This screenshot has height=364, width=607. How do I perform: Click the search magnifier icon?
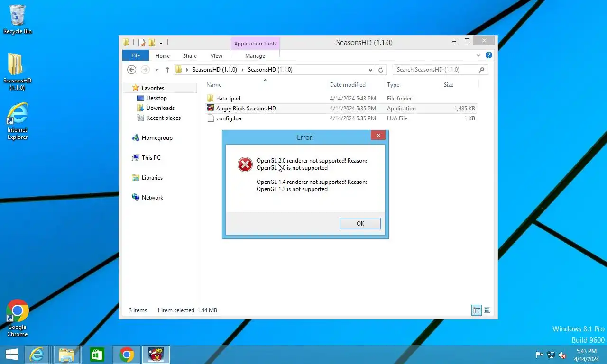click(x=482, y=70)
